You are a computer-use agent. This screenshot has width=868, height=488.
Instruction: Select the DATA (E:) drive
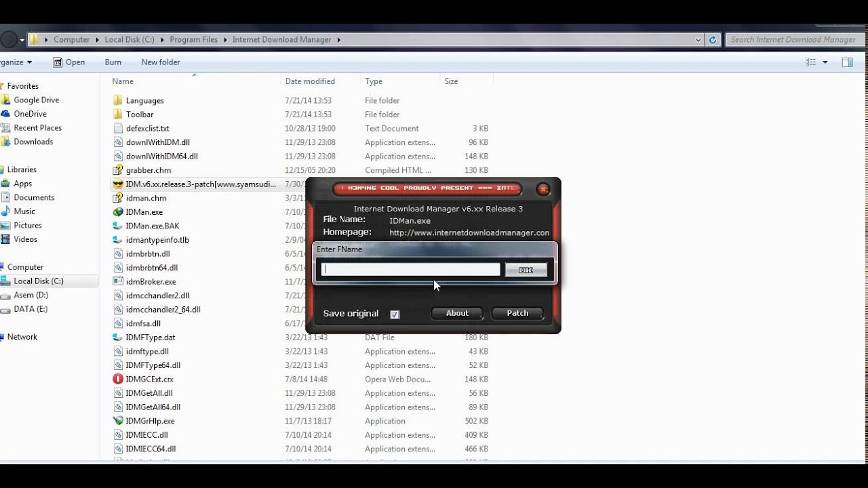pyautogui.click(x=31, y=309)
